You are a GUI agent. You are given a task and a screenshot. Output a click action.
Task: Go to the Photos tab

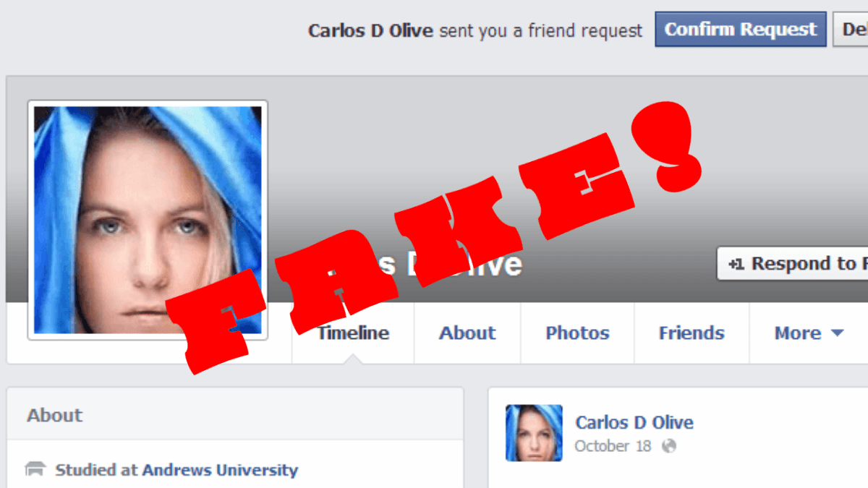[x=577, y=333]
